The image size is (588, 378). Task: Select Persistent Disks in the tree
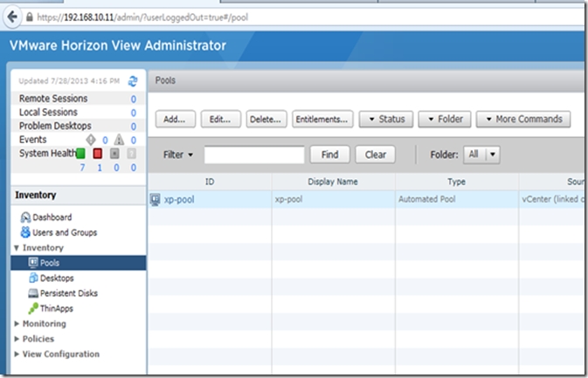(x=69, y=293)
